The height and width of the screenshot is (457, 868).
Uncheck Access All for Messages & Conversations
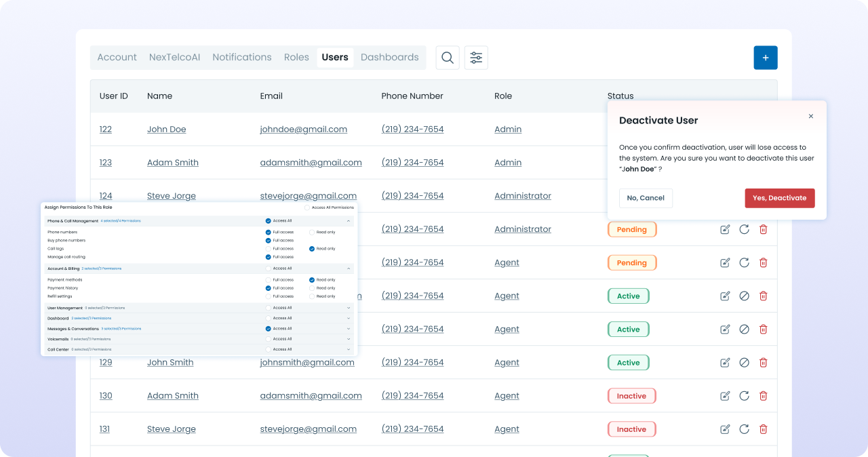tap(269, 329)
